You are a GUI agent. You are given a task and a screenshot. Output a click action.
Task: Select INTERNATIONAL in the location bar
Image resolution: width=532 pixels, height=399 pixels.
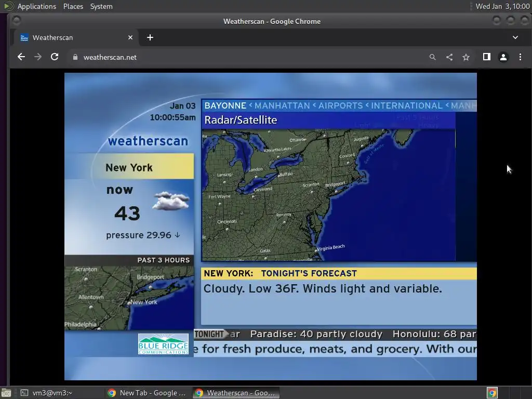(x=407, y=105)
